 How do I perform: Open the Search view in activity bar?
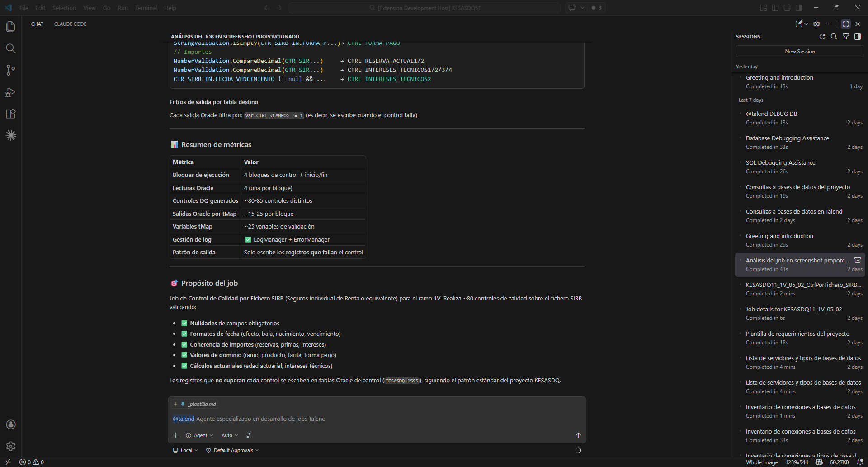coord(11,48)
